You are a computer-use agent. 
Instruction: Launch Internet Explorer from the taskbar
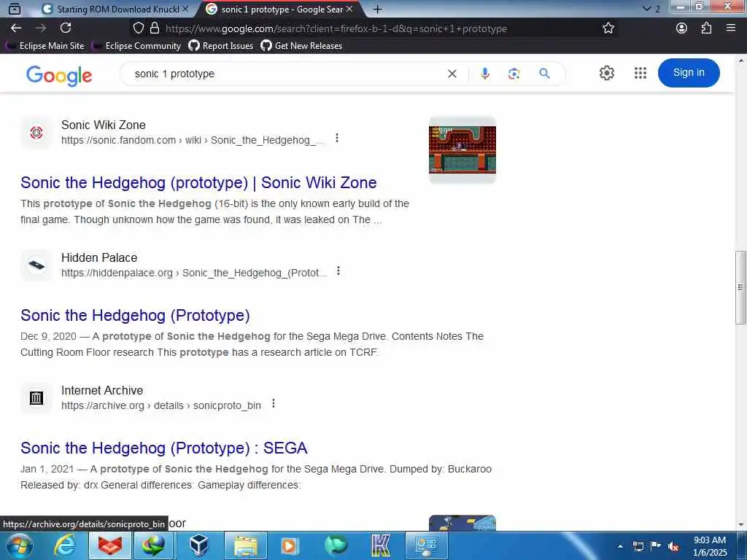tap(65, 545)
